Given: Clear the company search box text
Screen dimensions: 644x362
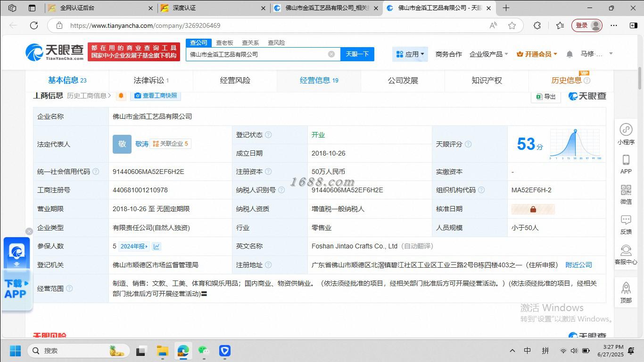Looking at the screenshot, I should pyautogui.click(x=331, y=54).
